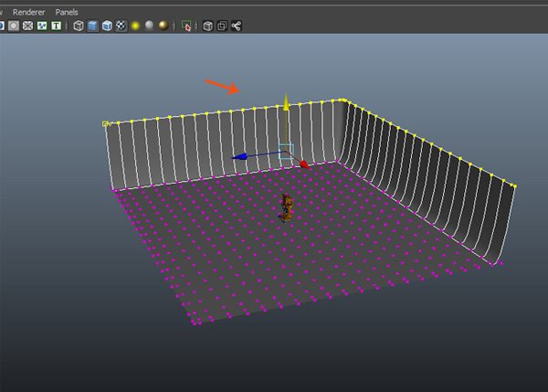Click the yellow Y-axis move handle
The width and height of the screenshot is (548, 392).
tap(286, 102)
